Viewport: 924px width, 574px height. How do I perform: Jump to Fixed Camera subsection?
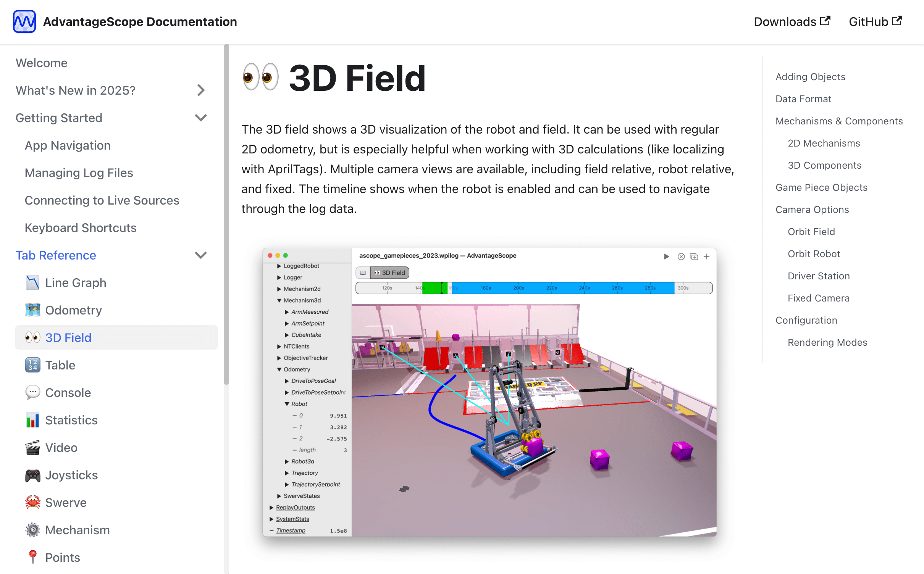pos(819,298)
